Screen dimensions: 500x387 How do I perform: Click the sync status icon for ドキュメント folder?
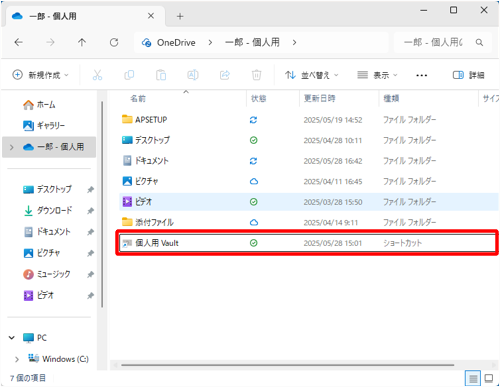253,161
